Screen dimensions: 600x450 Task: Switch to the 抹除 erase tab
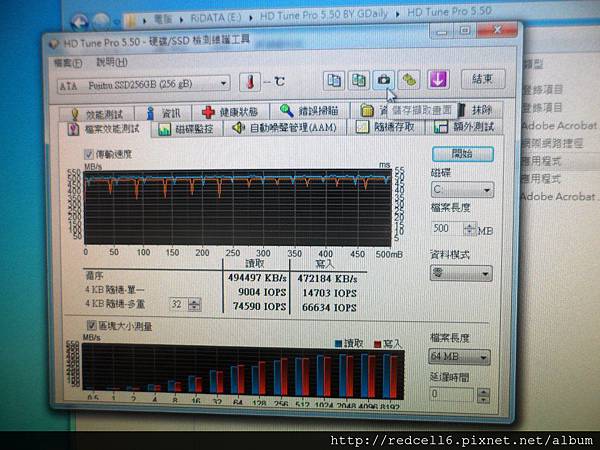click(x=477, y=110)
